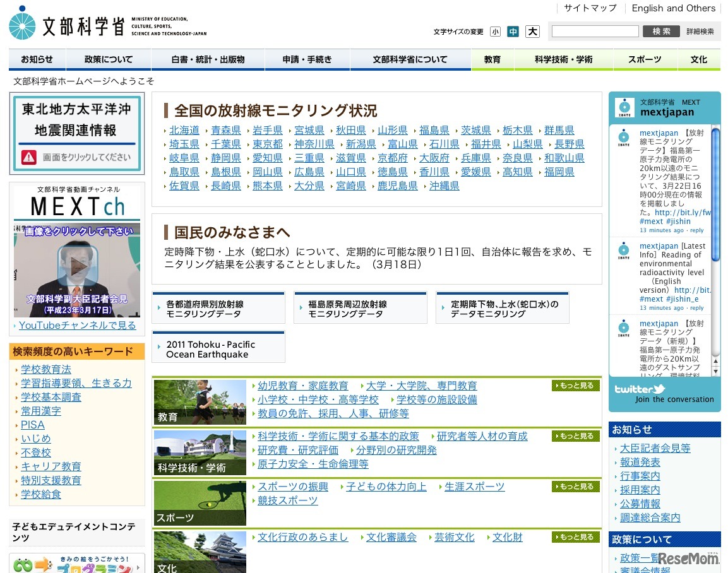Image resolution: width=728 pixels, height=573 pixels.
Task: Click the red warning icon in earthquake banner
Action: 29,157
